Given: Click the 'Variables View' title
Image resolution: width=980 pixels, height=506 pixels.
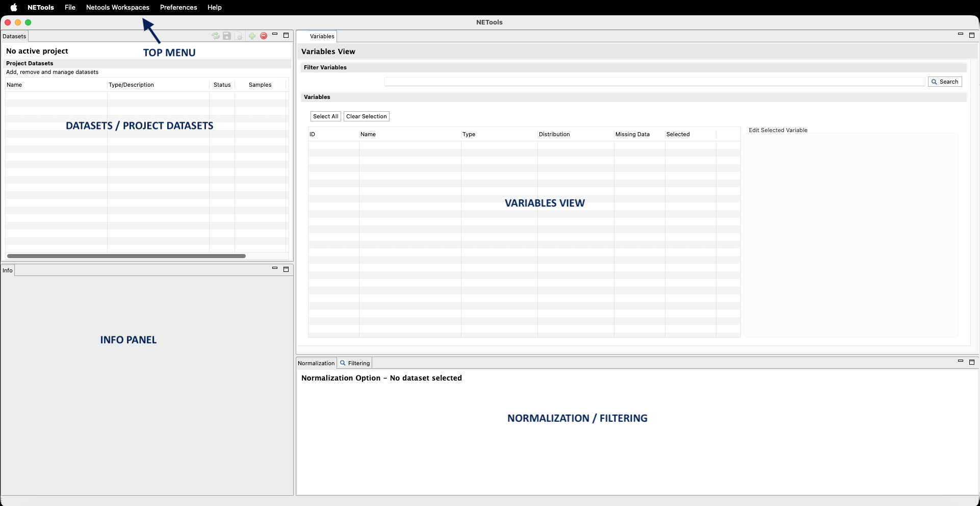Looking at the screenshot, I should click(x=328, y=52).
